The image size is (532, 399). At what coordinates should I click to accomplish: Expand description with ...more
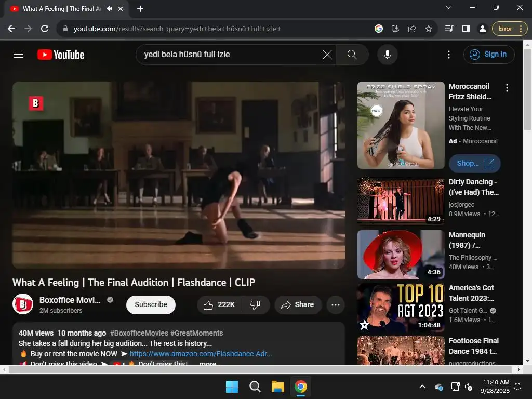click(x=208, y=363)
